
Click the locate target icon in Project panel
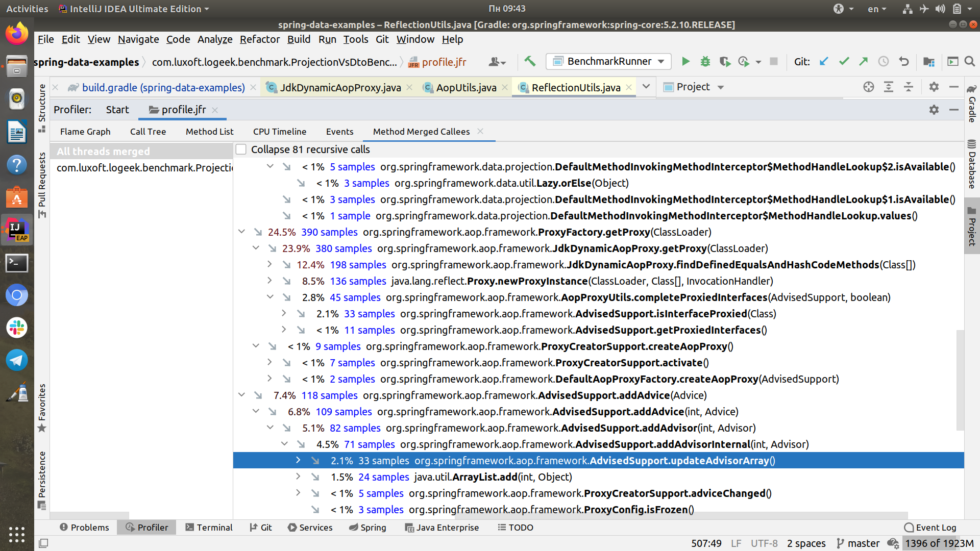pyautogui.click(x=868, y=87)
